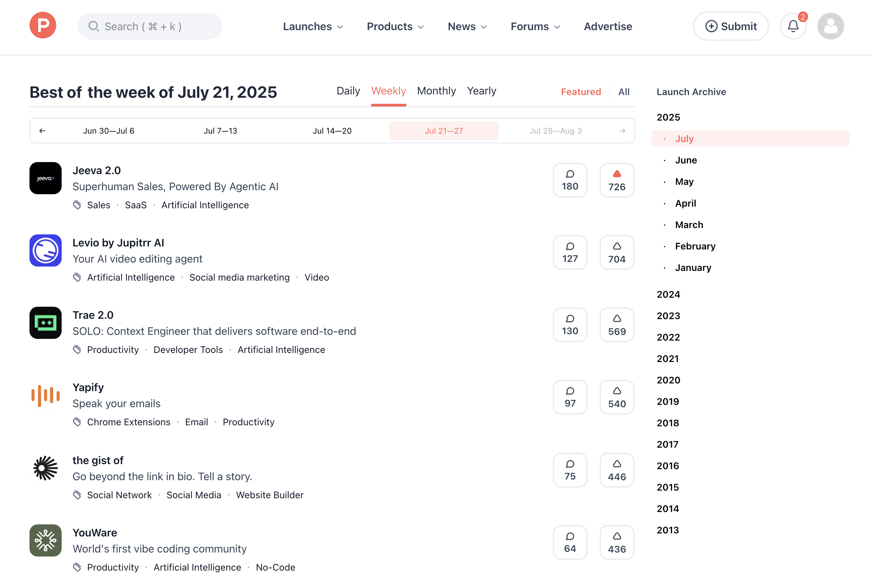Click the Trae 2.0 product logo

point(45,323)
